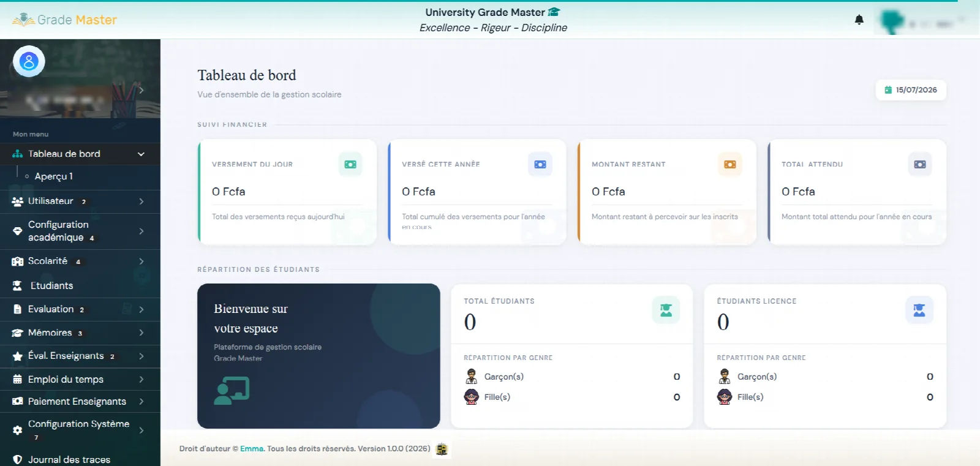Viewport: 980px width, 466px height.
Task: Expand the sidebar profile banner arrow
Action: point(141,90)
